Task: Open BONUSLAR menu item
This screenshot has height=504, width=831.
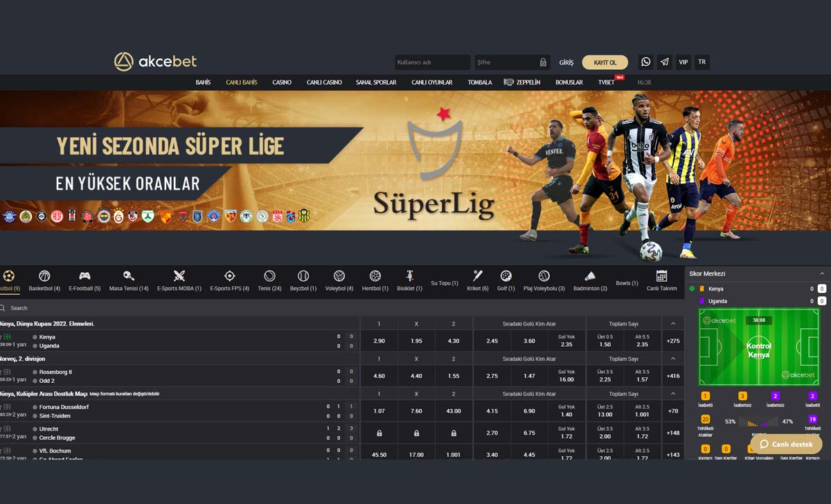Action: [569, 82]
